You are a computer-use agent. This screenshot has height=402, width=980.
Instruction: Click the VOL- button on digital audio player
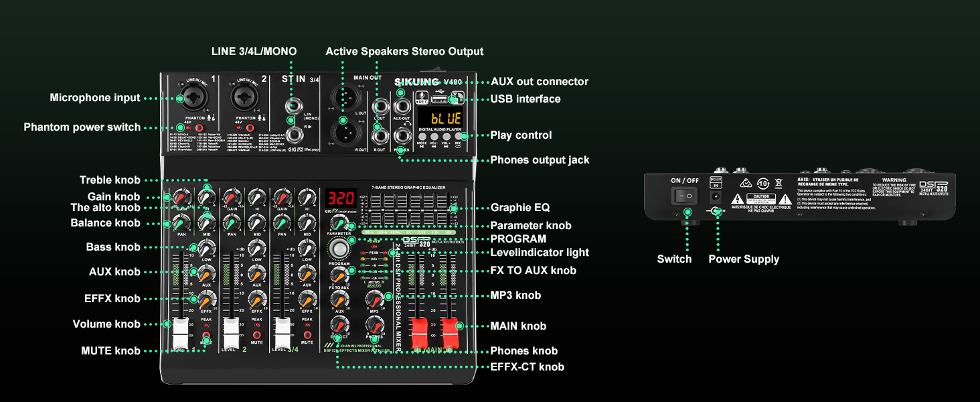point(434,137)
